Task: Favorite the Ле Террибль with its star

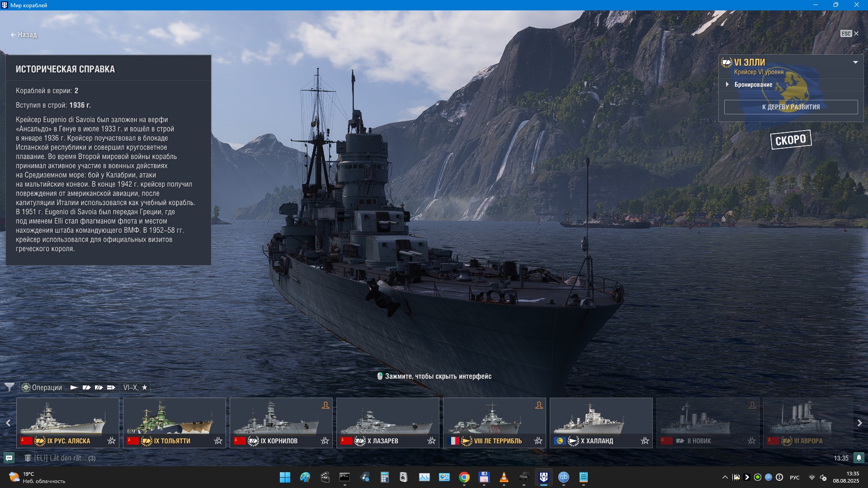Action: coord(538,441)
